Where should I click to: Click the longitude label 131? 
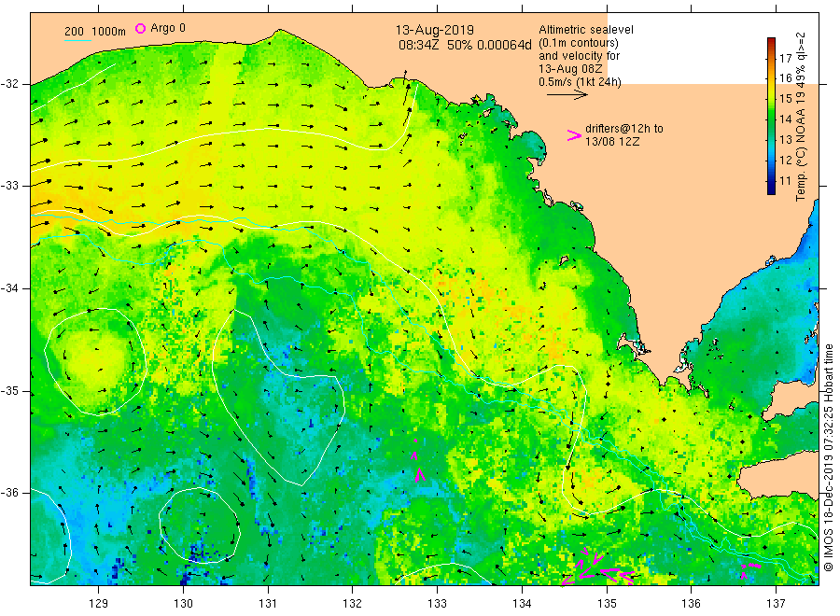click(268, 604)
